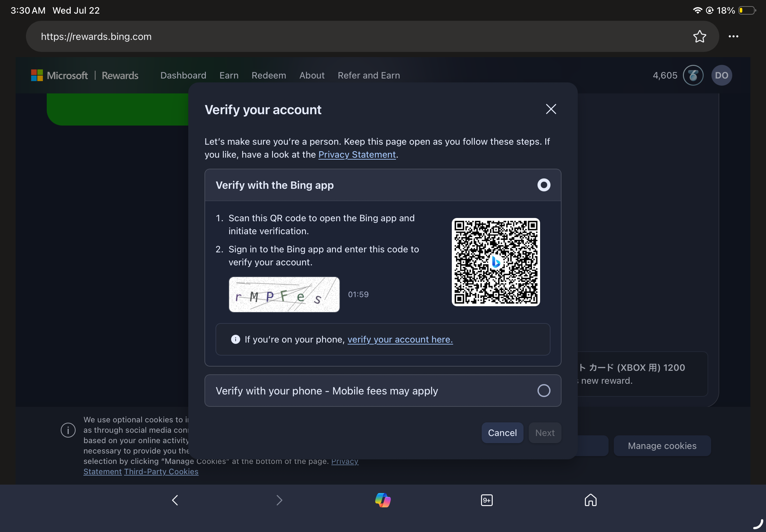Tap the CAPTCHA verification code image

click(284, 294)
